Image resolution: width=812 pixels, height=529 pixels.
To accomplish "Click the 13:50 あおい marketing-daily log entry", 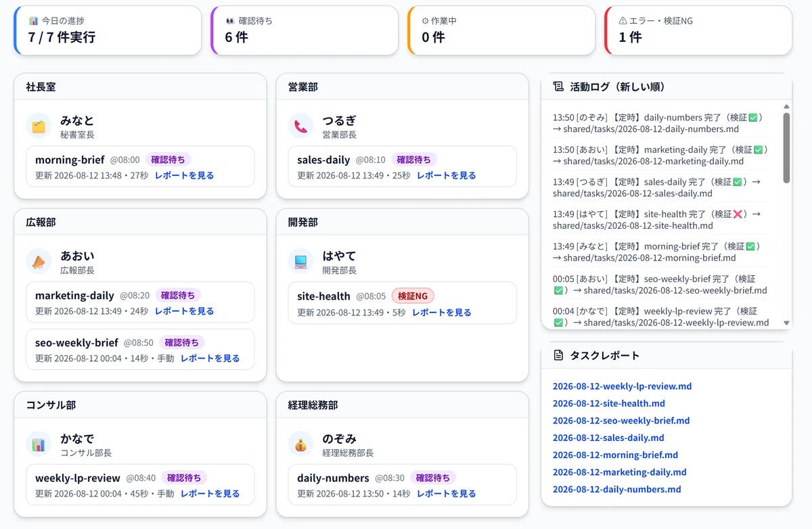I will (660, 155).
